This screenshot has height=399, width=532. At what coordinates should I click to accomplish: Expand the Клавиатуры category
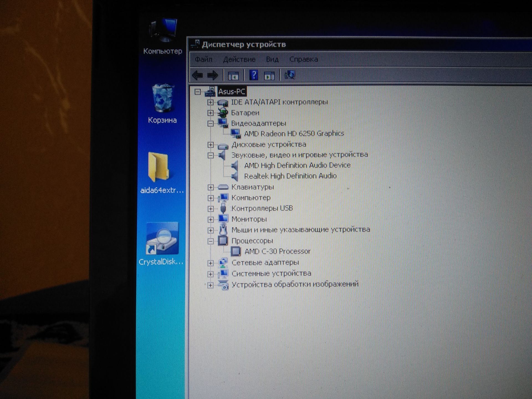tap(211, 187)
